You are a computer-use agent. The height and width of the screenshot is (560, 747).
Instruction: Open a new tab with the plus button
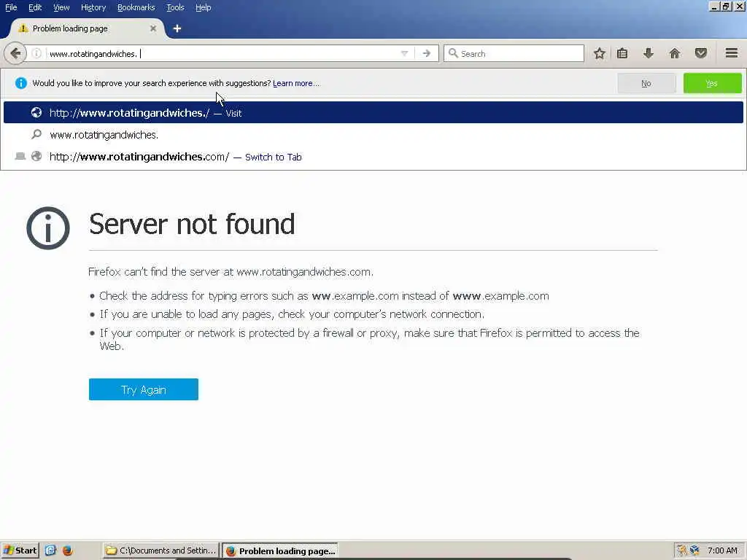(177, 28)
